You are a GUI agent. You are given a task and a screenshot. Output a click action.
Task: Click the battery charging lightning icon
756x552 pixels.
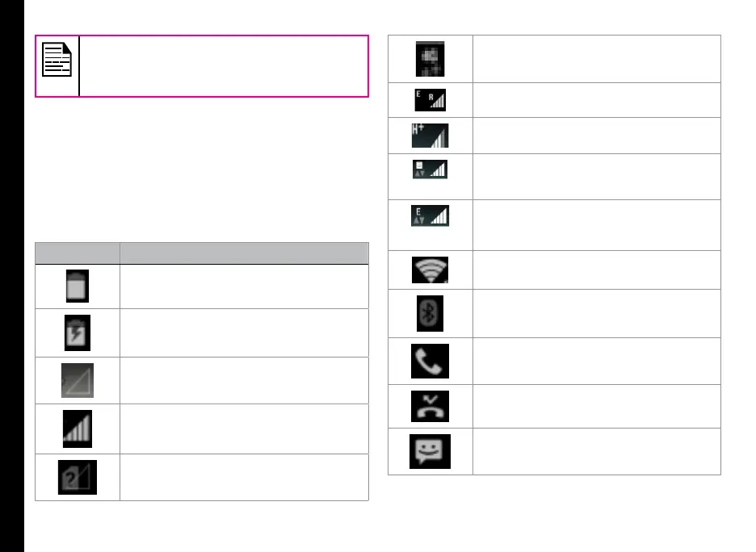tap(78, 332)
